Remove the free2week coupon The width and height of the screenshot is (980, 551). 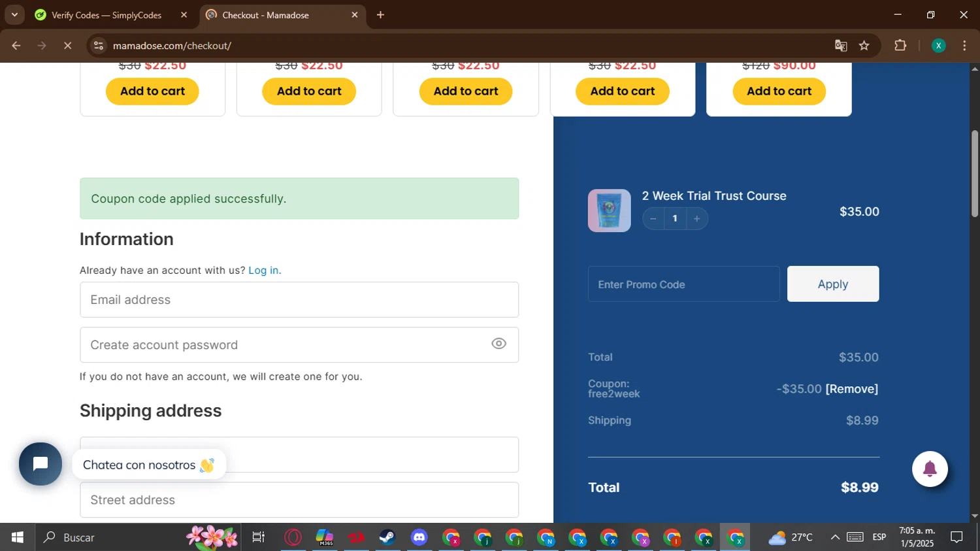coord(852,389)
